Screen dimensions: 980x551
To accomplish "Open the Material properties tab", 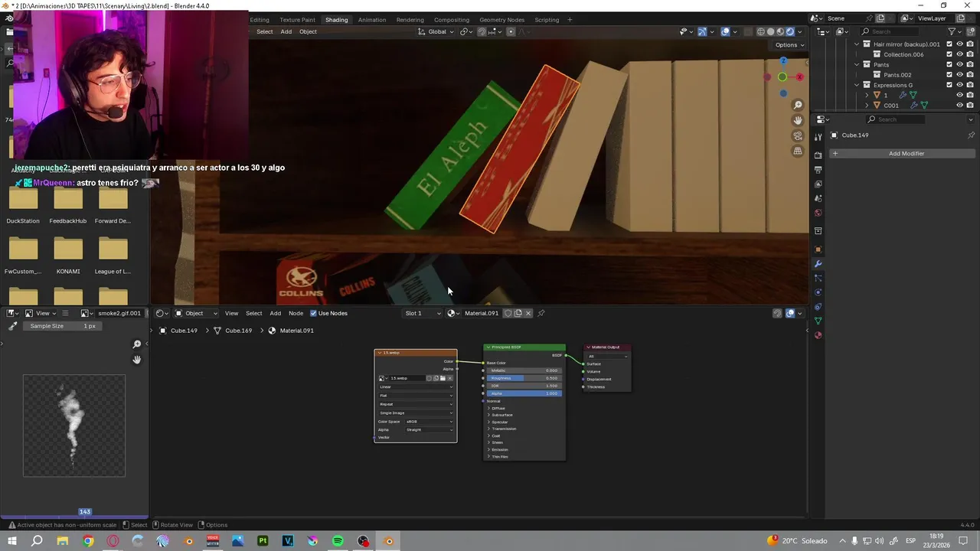I will 818,335.
